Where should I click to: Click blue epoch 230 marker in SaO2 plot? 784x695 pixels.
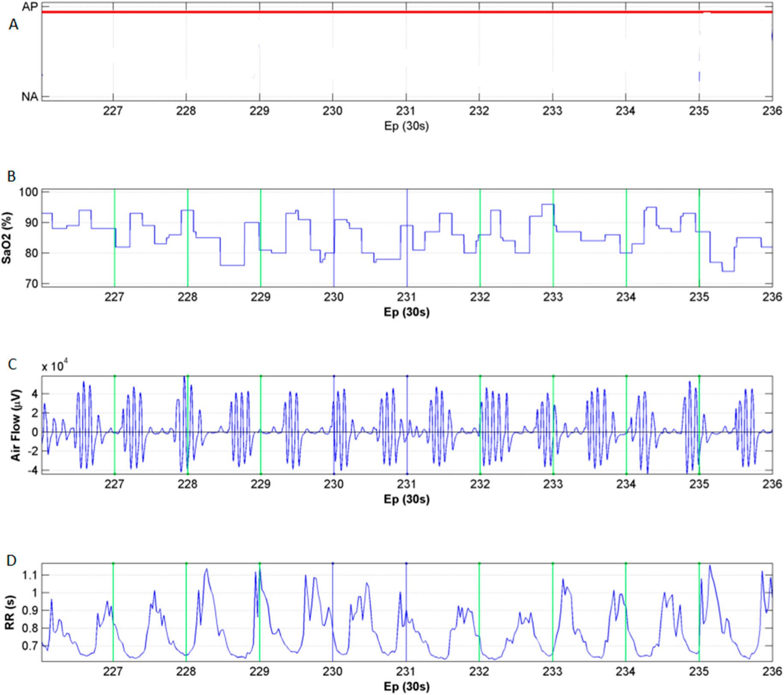(334, 238)
